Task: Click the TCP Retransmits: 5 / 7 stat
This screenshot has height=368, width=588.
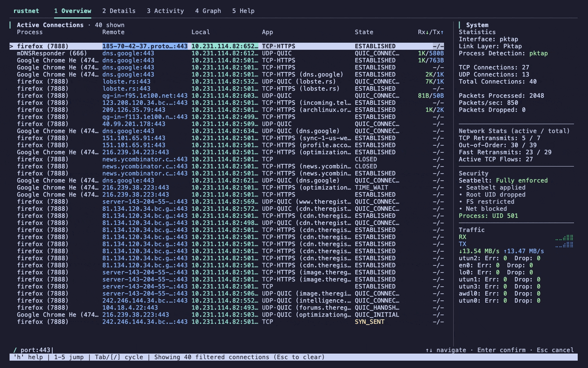Action: pos(499,138)
